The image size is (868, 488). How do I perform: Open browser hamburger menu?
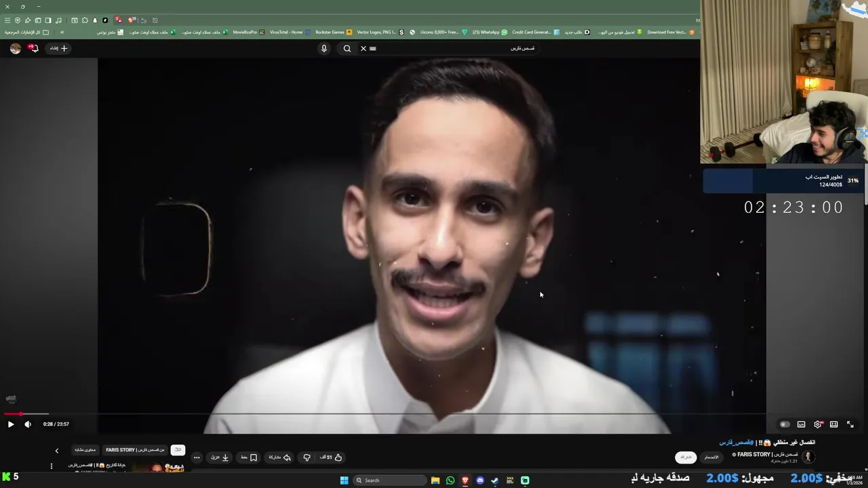pyautogui.click(x=7, y=20)
